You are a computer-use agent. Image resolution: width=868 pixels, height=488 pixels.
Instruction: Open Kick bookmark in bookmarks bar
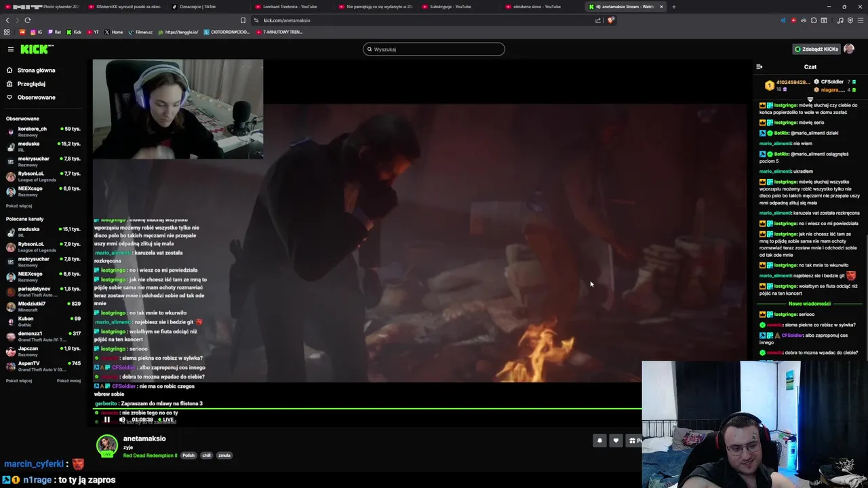click(x=74, y=32)
